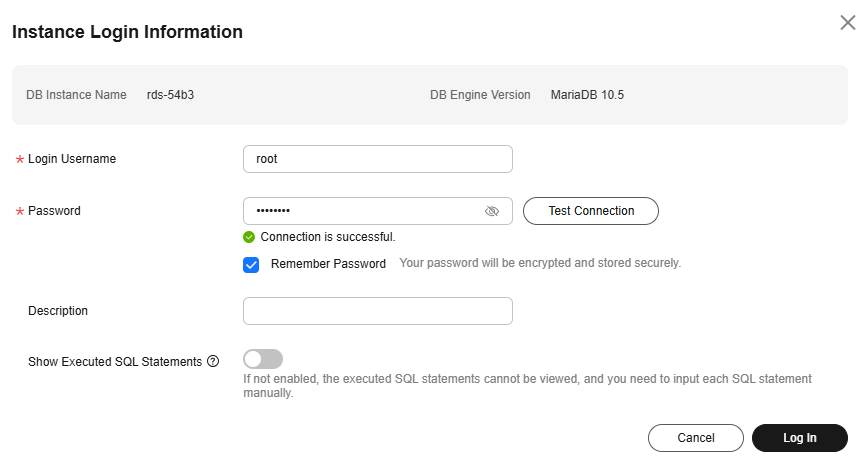Click into the Password input field
868x470 pixels.
(363, 211)
